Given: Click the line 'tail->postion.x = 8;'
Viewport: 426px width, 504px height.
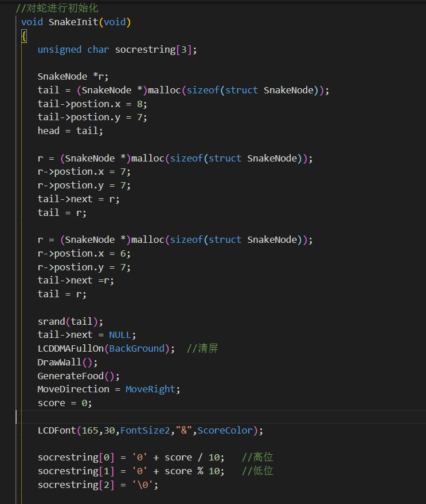Looking at the screenshot, I should pyautogui.click(x=92, y=104).
